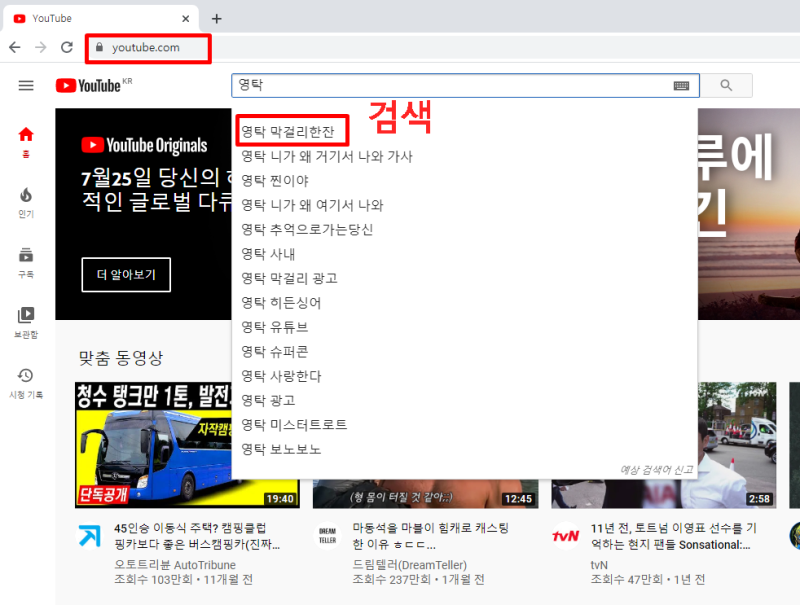Screen dimensions: 800x605
Task: Click the tvN channel avatar
Action: [x=566, y=536]
